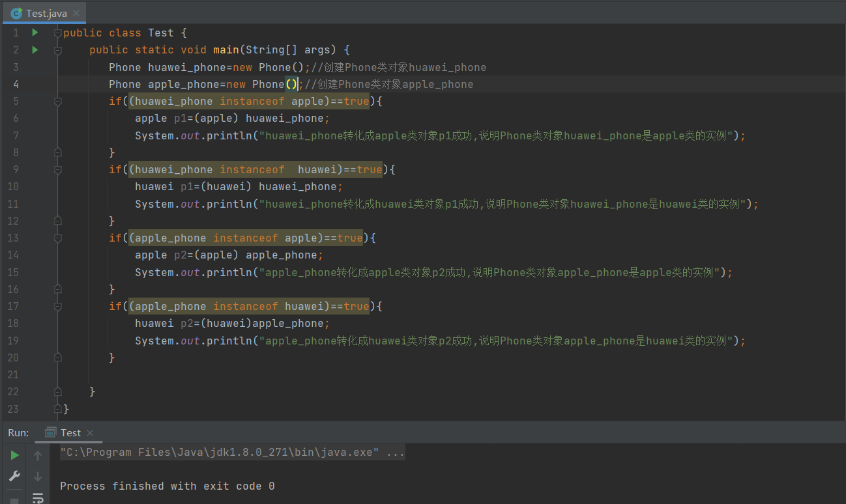Click the highlighted instanceof condition on line 9
This screenshot has height=504, width=846.
[x=255, y=169]
